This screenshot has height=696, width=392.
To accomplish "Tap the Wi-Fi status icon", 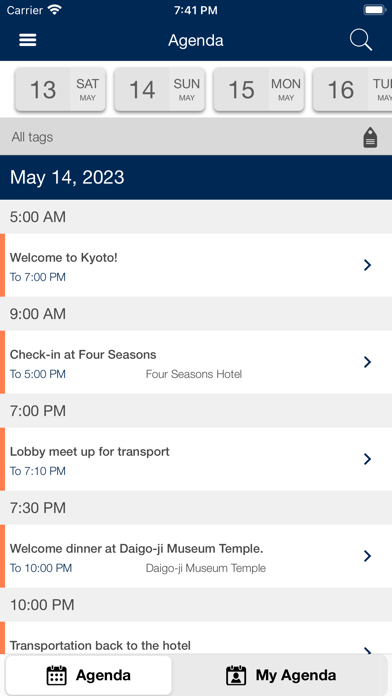I will coord(55,10).
